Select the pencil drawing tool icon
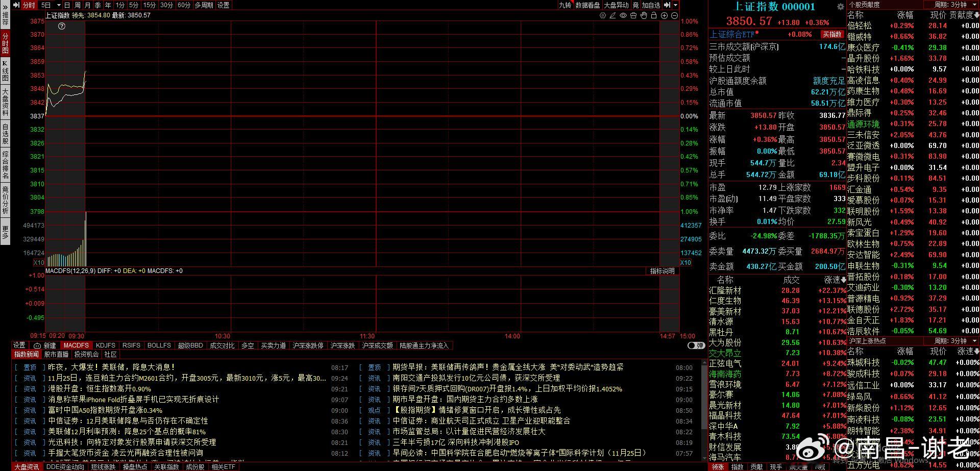Viewport: 980px width, 471px height. tap(612, 15)
